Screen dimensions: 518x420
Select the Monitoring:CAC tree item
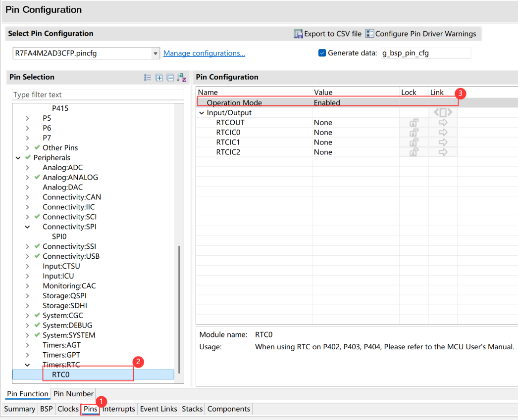(x=69, y=286)
